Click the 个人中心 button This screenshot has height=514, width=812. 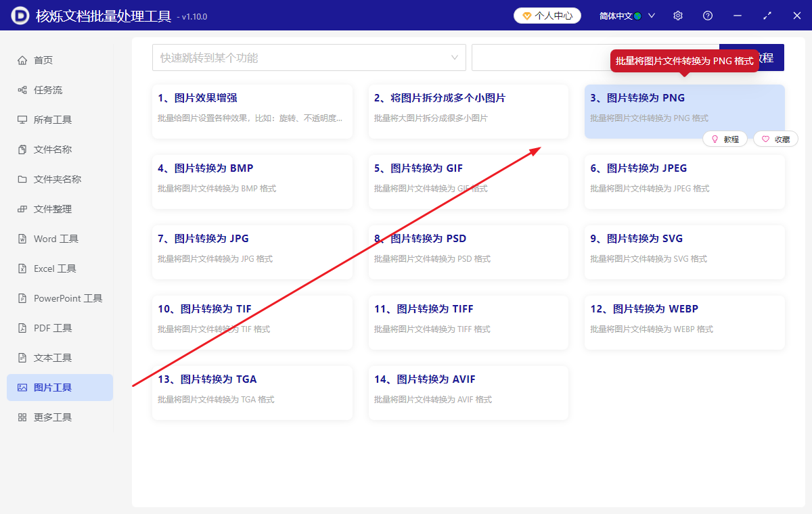547,16
